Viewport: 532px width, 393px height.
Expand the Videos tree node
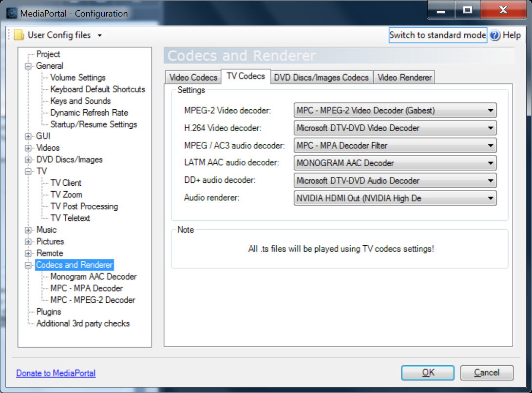coord(28,148)
